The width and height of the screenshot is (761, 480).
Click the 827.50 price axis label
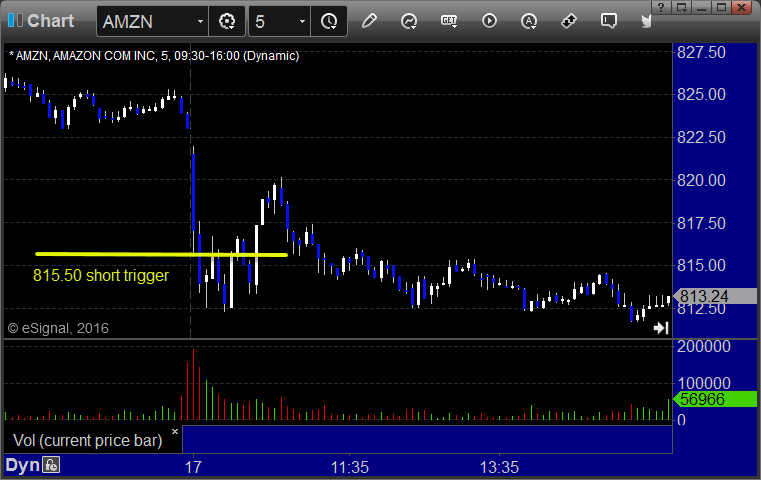coord(701,52)
